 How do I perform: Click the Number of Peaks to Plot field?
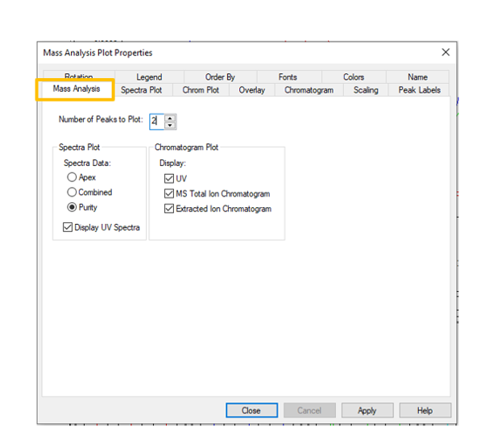pyautogui.click(x=155, y=121)
